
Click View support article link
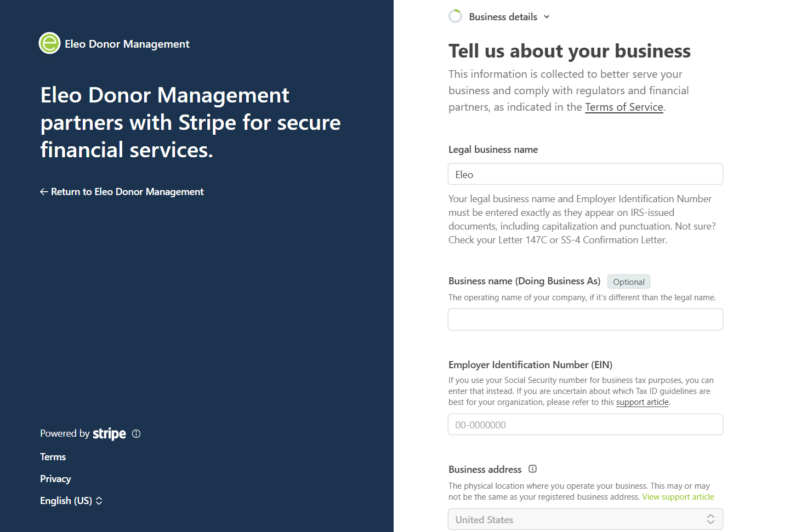pyautogui.click(x=678, y=497)
